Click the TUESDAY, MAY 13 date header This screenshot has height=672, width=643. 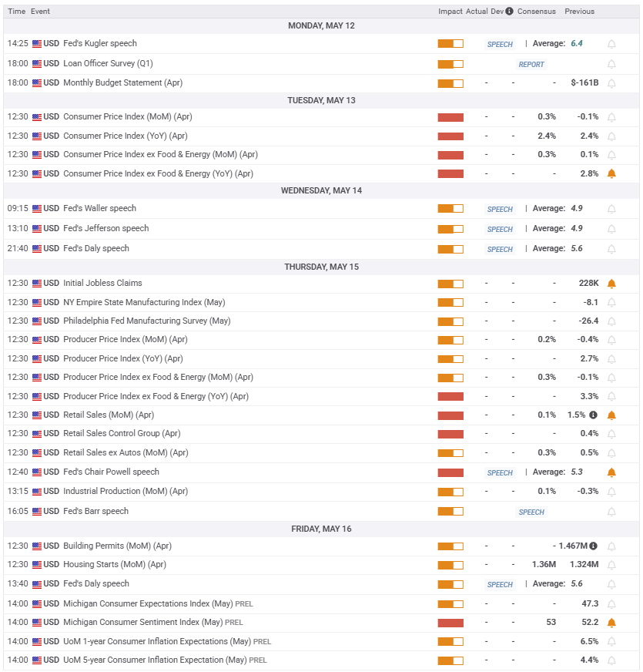click(x=321, y=100)
